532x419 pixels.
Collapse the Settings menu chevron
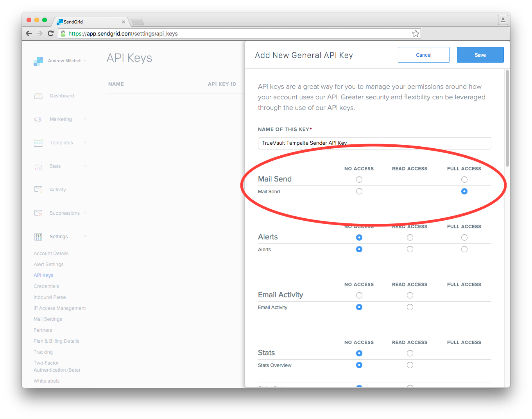point(85,237)
